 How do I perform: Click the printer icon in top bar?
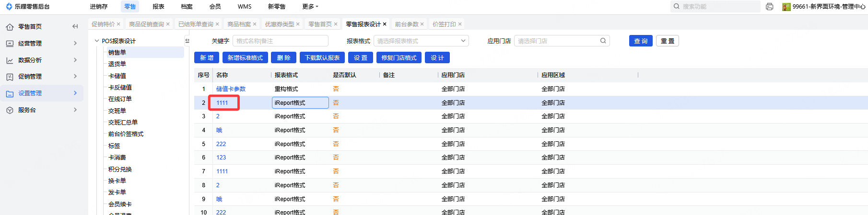pyautogui.click(x=770, y=7)
